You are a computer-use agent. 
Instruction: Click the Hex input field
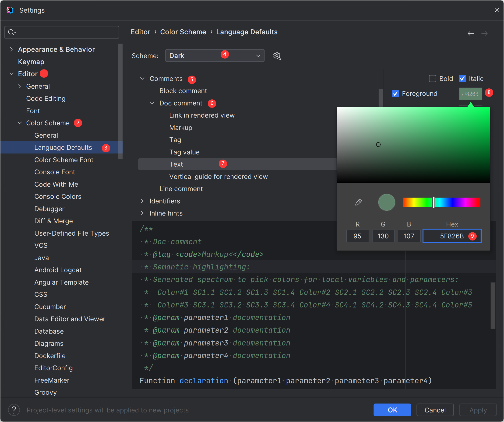[452, 236]
